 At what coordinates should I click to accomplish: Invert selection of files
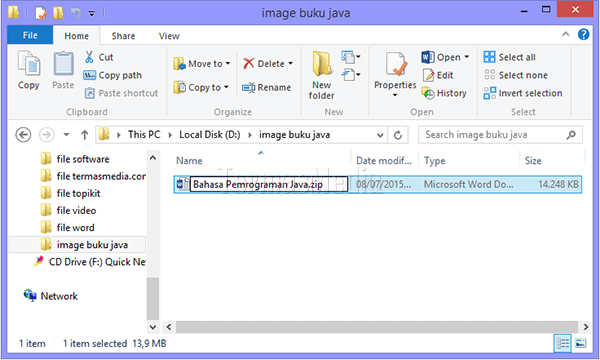(523, 93)
